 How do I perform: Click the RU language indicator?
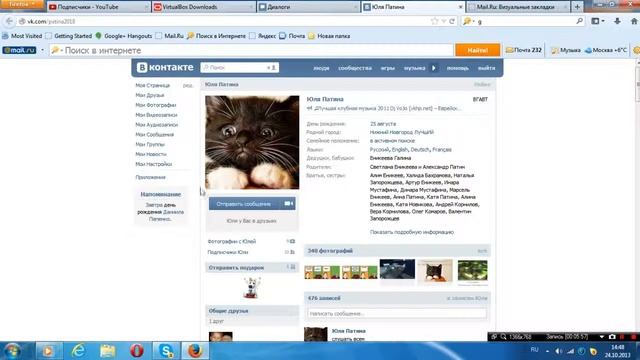(x=534, y=350)
